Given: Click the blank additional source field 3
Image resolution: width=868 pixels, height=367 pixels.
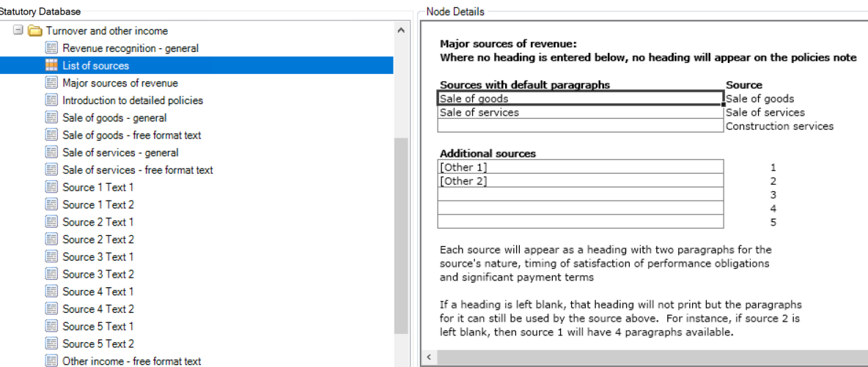Looking at the screenshot, I should 580,194.
